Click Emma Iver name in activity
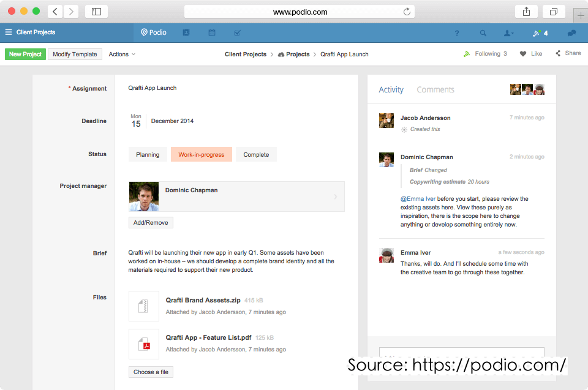Screen dimensions: 588x390 (x=415, y=253)
